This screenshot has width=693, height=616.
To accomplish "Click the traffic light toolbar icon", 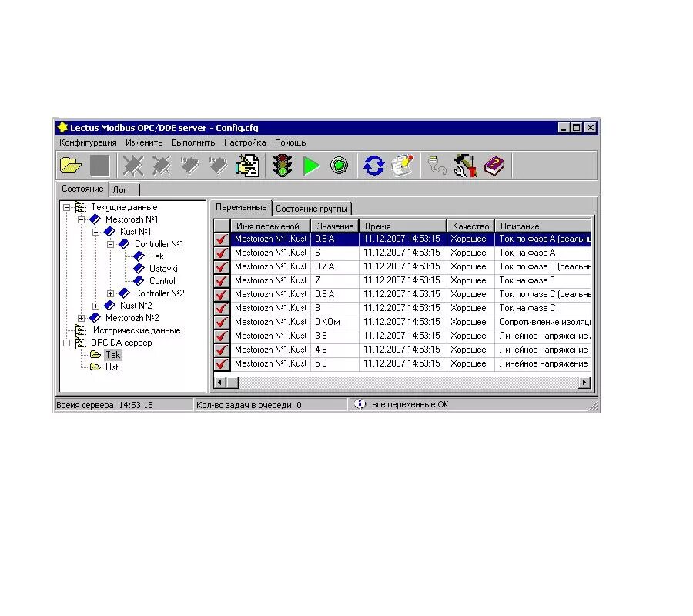I will point(283,166).
